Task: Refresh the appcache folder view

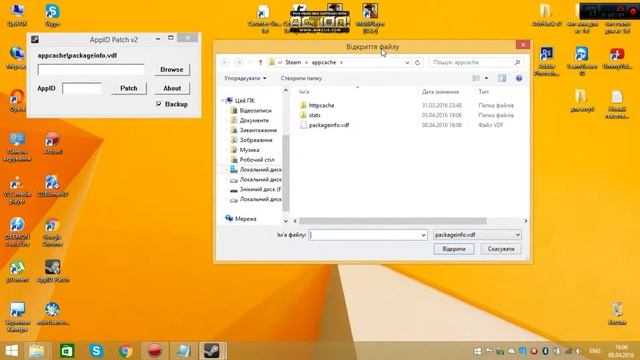Action: click(417, 62)
